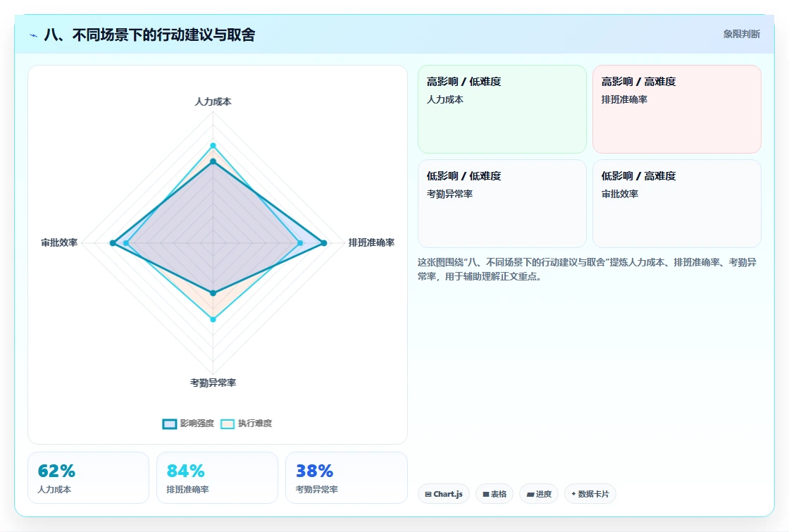Screen dimensions: 789x532
Task: Click 执行难度 data point on 人力成本 axis
Action: [213, 145]
